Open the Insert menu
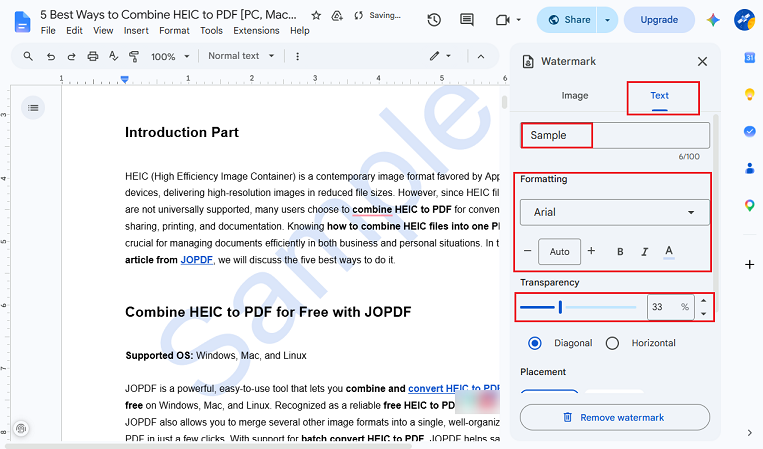763x449 pixels. coord(136,31)
